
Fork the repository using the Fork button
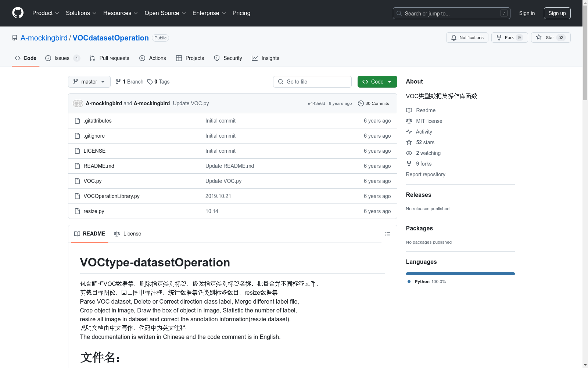tap(509, 38)
